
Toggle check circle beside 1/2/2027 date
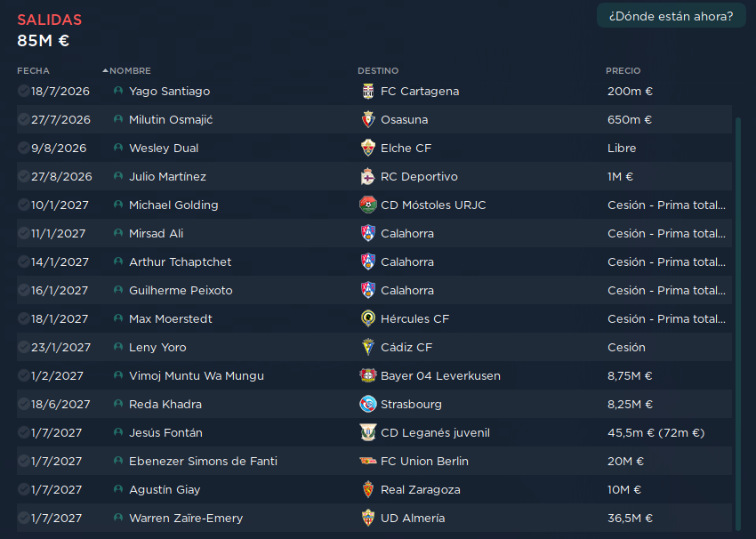(23, 375)
